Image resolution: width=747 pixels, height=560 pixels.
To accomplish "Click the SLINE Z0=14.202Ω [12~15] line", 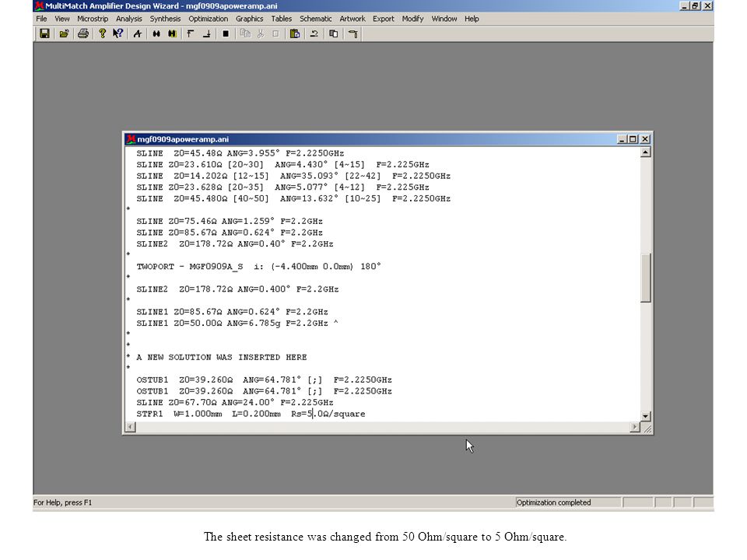I will (x=293, y=177).
